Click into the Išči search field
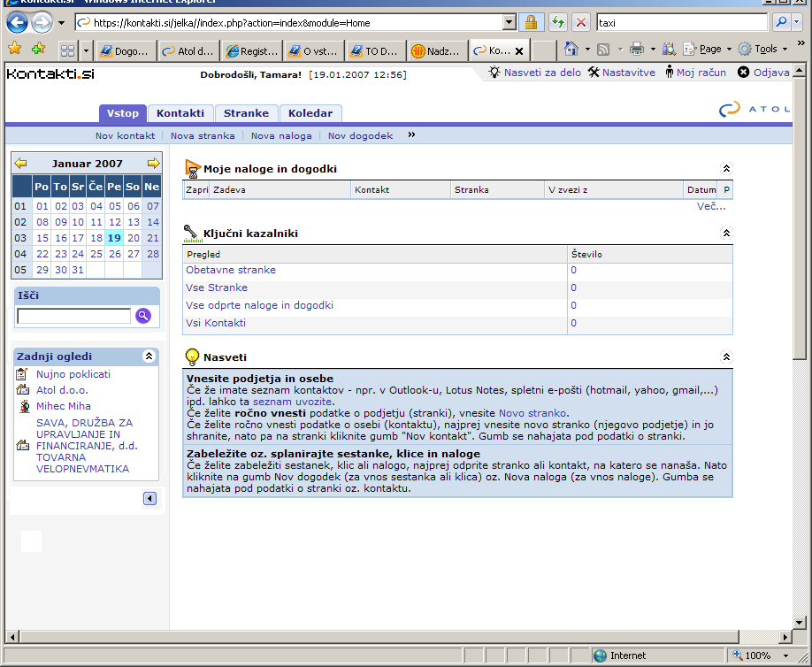This screenshot has width=812, height=667. point(73,316)
